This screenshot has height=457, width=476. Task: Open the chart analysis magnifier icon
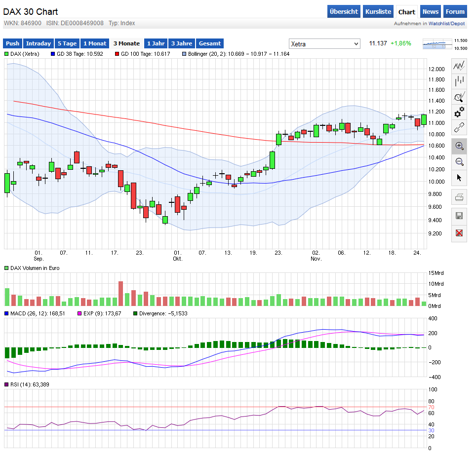(459, 97)
